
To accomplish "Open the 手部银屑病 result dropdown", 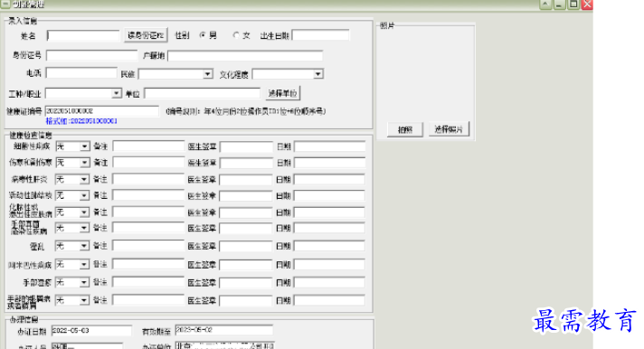I will (84, 300).
